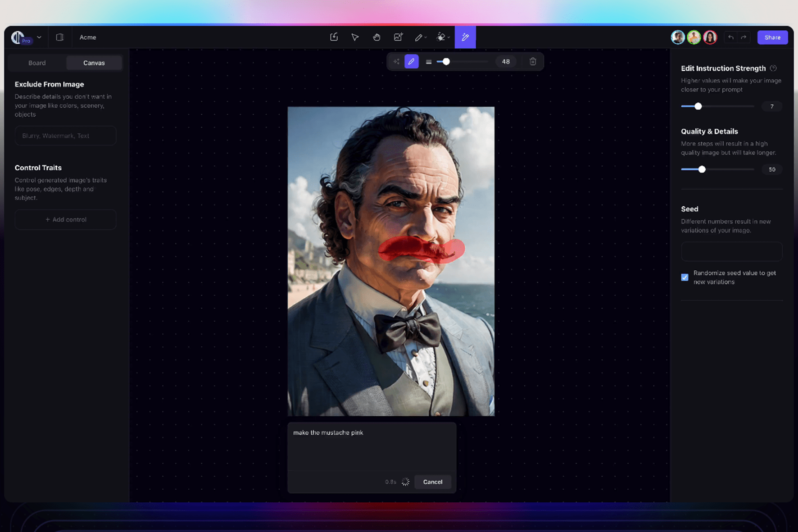Cancel the running edit generation

click(x=432, y=482)
